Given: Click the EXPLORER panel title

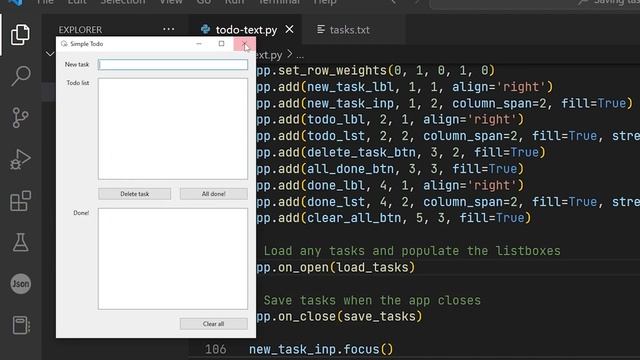Looking at the screenshot, I should 80,30.
